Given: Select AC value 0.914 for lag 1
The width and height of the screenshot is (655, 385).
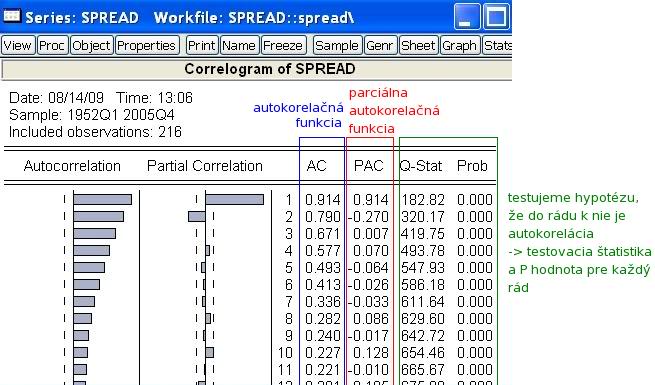Looking at the screenshot, I should pyautogui.click(x=322, y=200).
